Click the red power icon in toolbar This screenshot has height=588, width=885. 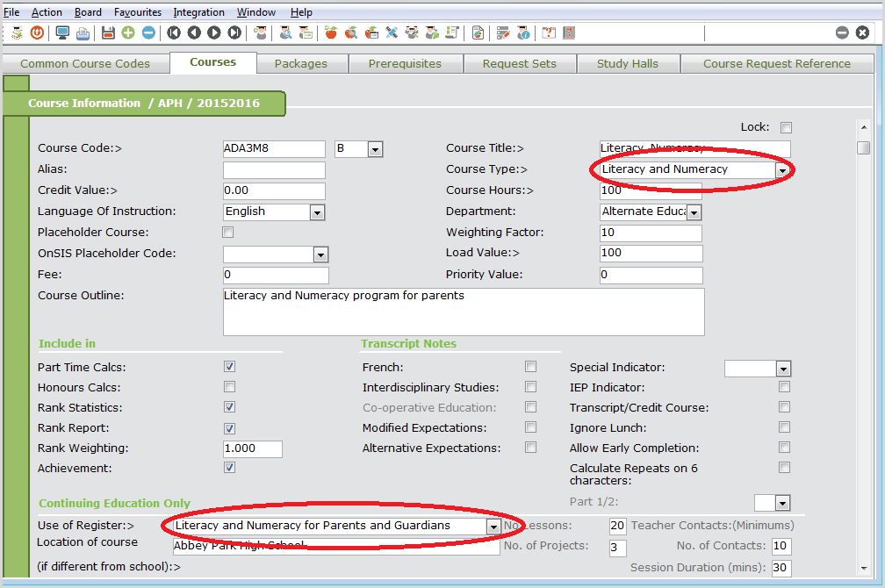[x=37, y=32]
